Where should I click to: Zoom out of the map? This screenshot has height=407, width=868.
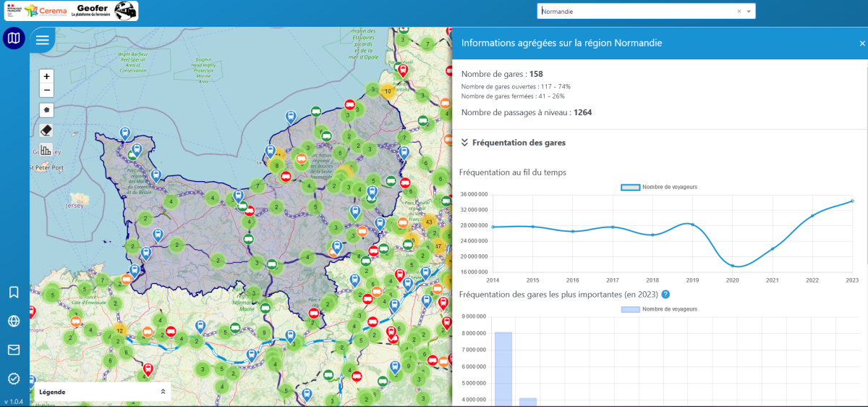pyautogui.click(x=47, y=90)
